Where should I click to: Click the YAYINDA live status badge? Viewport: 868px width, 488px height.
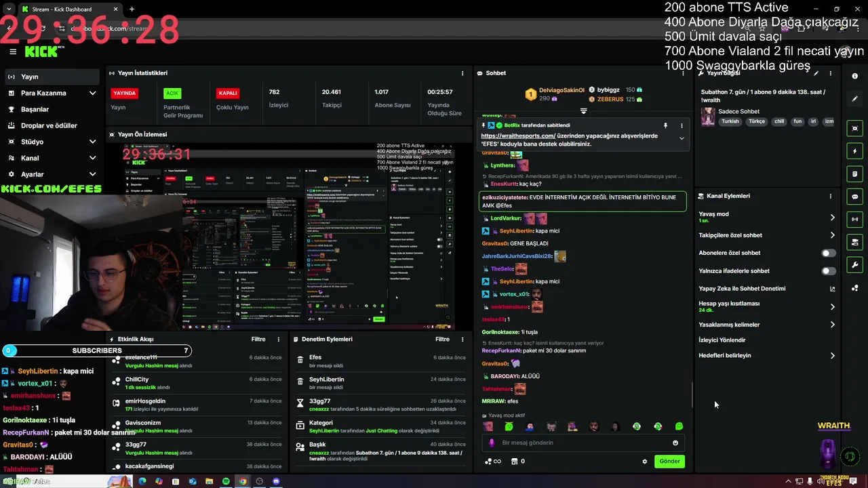125,93
